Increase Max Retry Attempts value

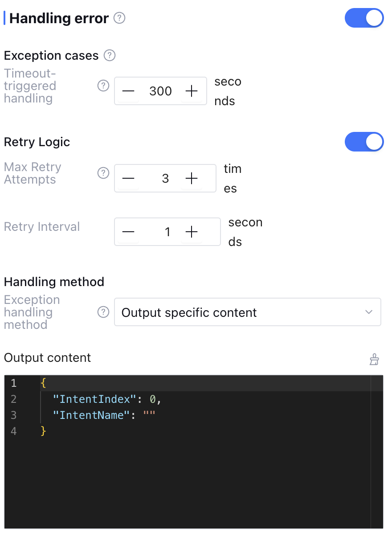click(192, 178)
